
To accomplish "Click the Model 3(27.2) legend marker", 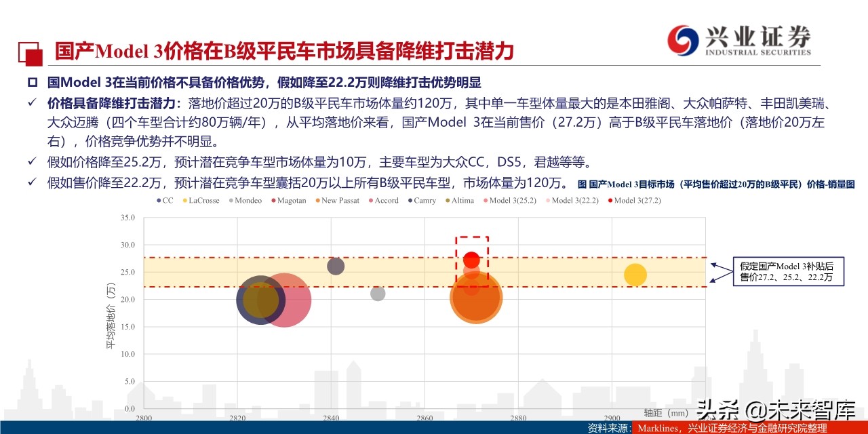I will point(609,201).
